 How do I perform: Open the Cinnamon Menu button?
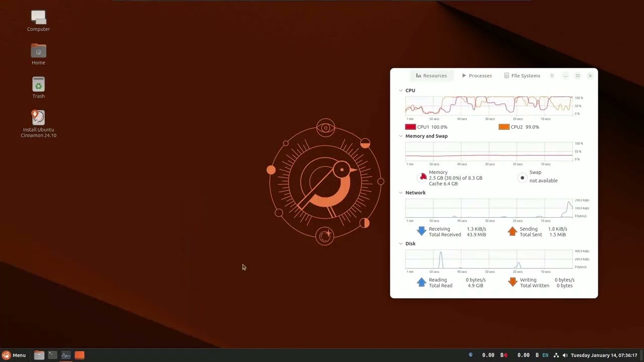coord(14,355)
